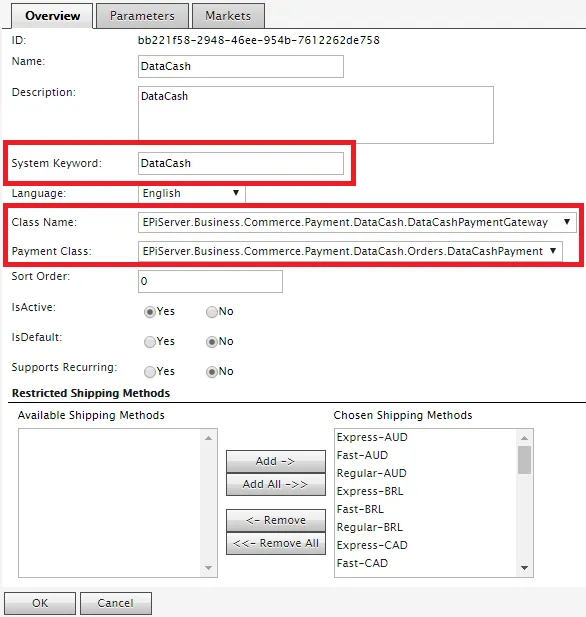Click the Sort Order field

(x=210, y=281)
